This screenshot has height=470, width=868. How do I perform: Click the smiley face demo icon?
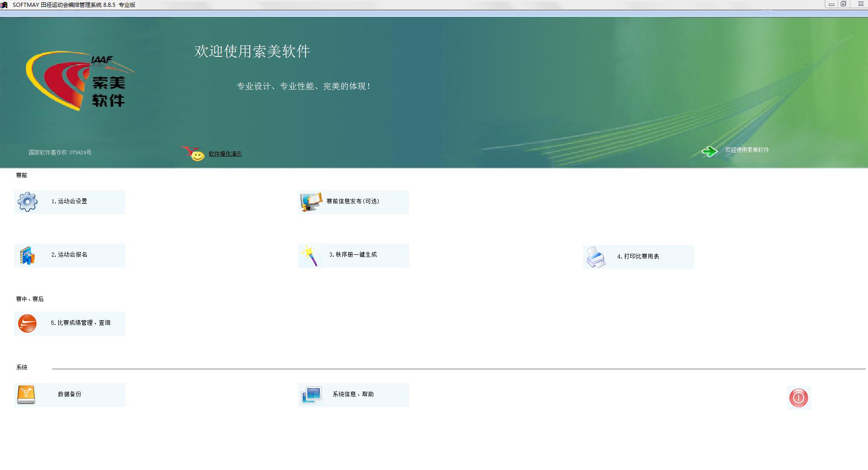(x=193, y=153)
